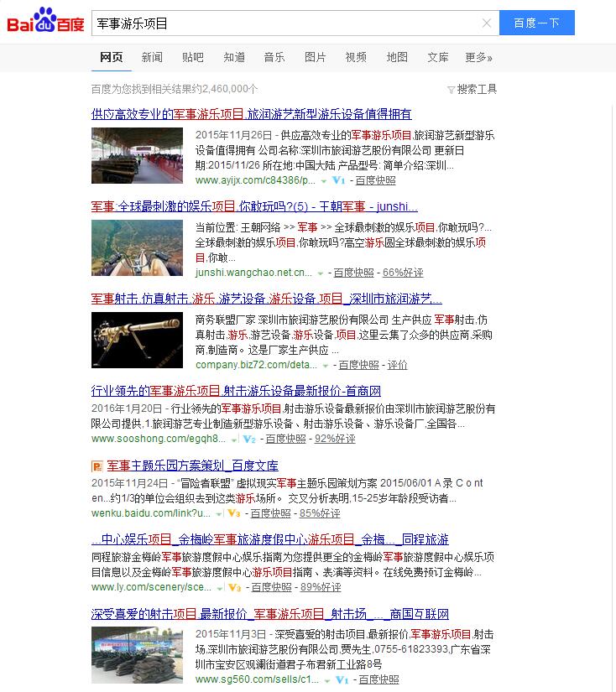This screenshot has height=692, width=616.
Task: Expand dropdown arrow next to www.sg560.com URL
Action: [x=327, y=680]
